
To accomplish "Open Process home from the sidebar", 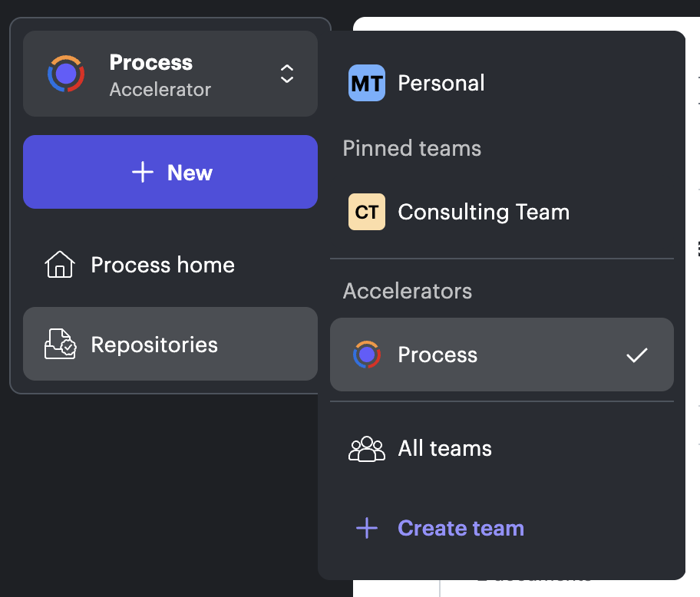I will coord(163,264).
